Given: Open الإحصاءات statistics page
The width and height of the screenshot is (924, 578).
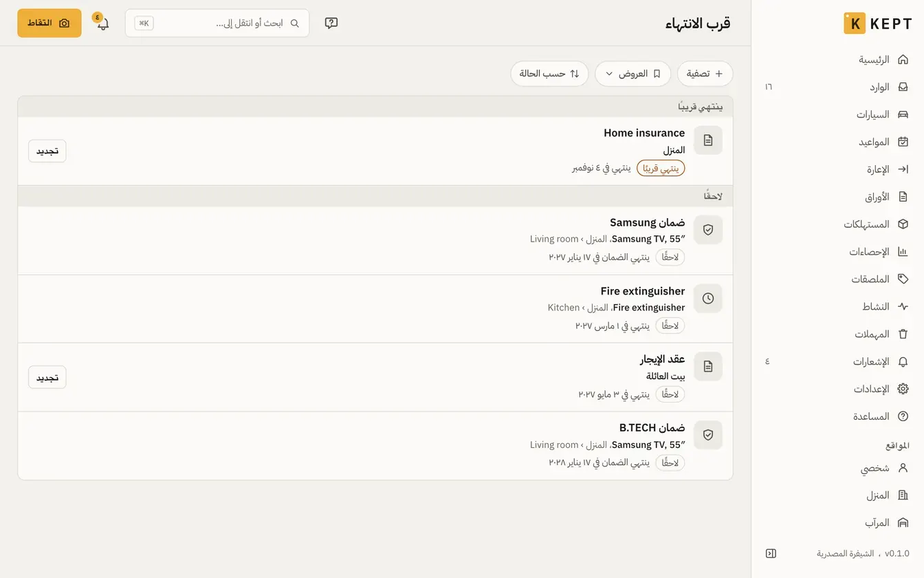Looking at the screenshot, I should pyautogui.click(x=837, y=252).
